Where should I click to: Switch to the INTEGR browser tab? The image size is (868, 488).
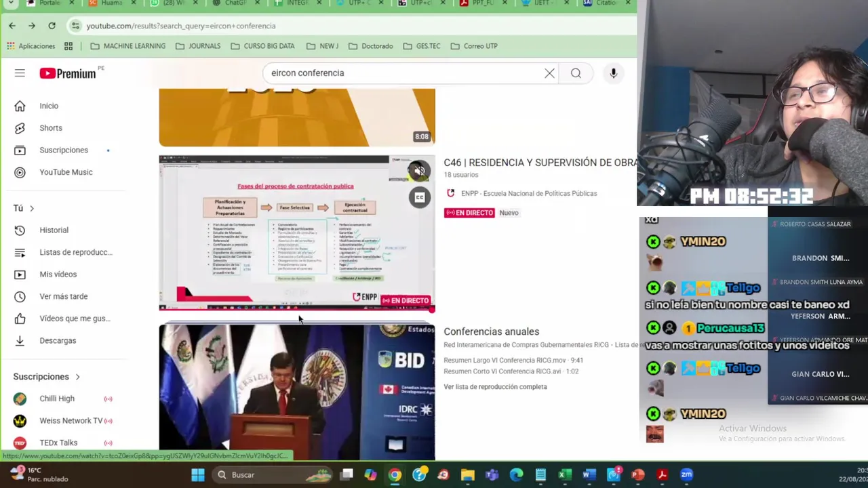[x=296, y=3]
